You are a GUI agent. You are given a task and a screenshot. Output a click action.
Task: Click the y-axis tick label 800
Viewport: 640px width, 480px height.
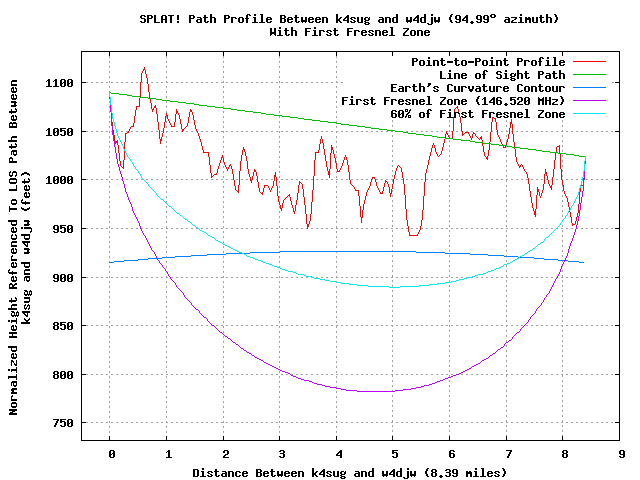[63, 375]
